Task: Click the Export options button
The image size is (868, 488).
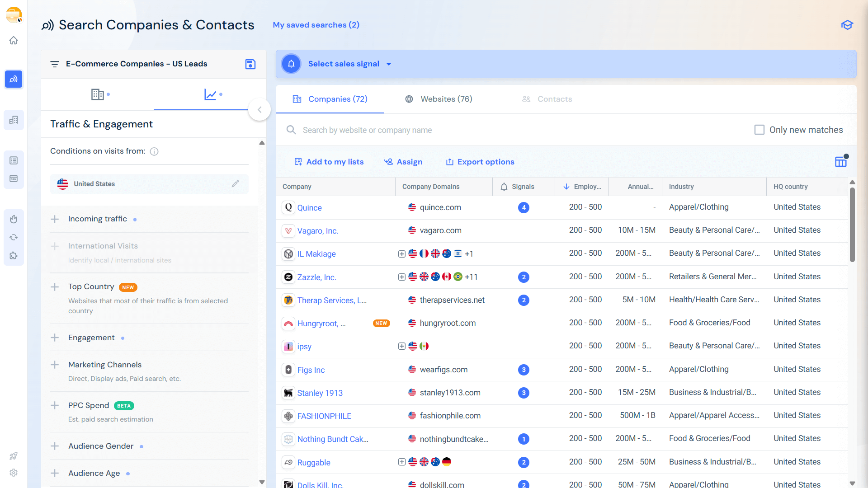Action: (x=480, y=161)
